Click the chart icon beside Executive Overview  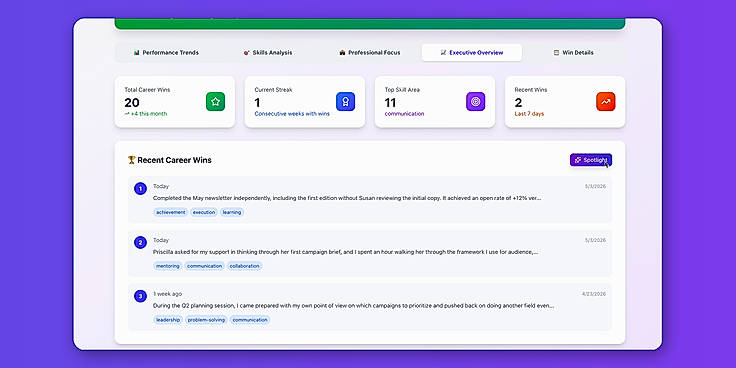point(443,53)
